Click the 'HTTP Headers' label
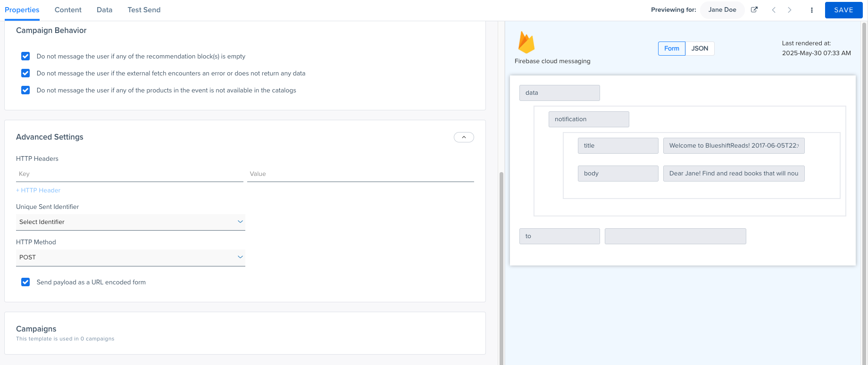Viewport: 868px width, 365px height. [x=37, y=159]
